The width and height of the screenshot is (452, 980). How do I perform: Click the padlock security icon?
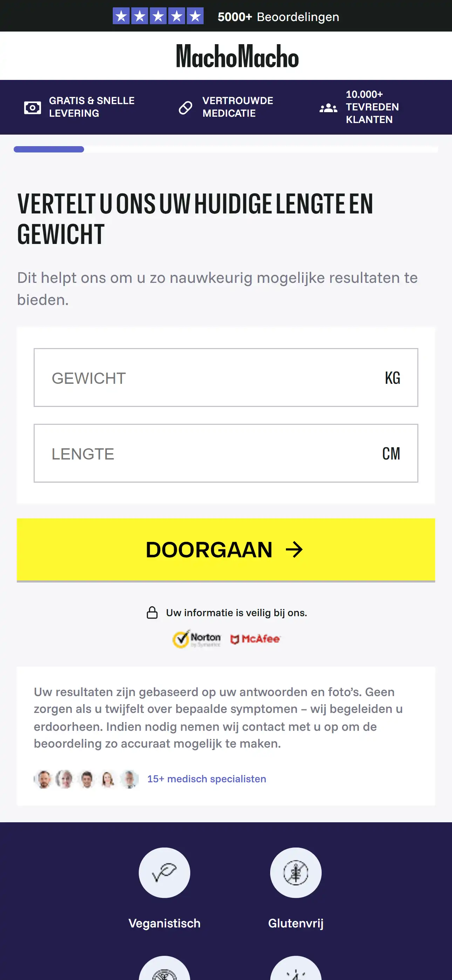point(152,613)
